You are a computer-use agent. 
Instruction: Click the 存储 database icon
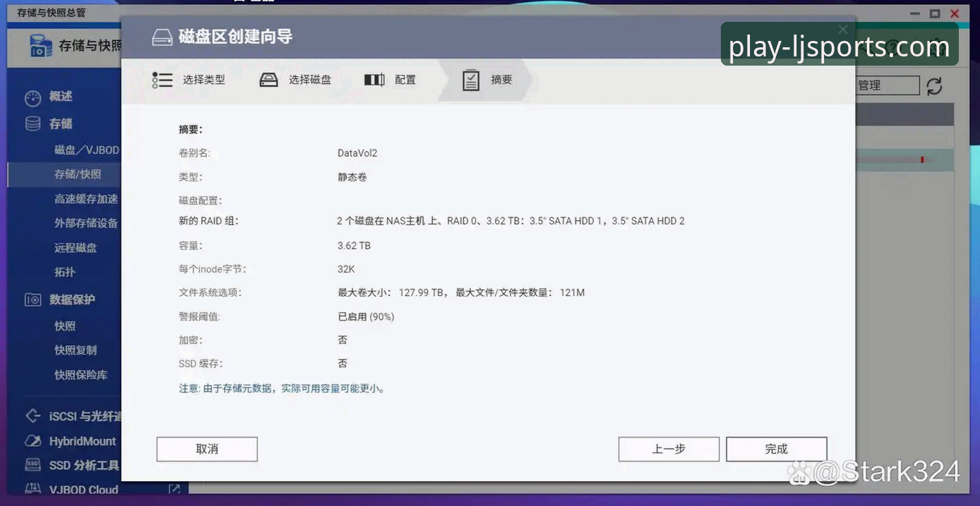pyautogui.click(x=33, y=124)
